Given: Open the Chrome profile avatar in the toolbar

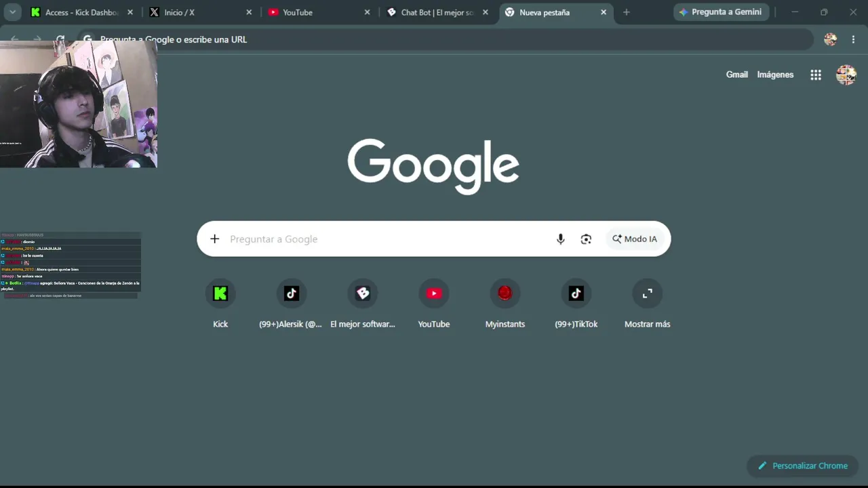Looking at the screenshot, I should tap(831, 39).
